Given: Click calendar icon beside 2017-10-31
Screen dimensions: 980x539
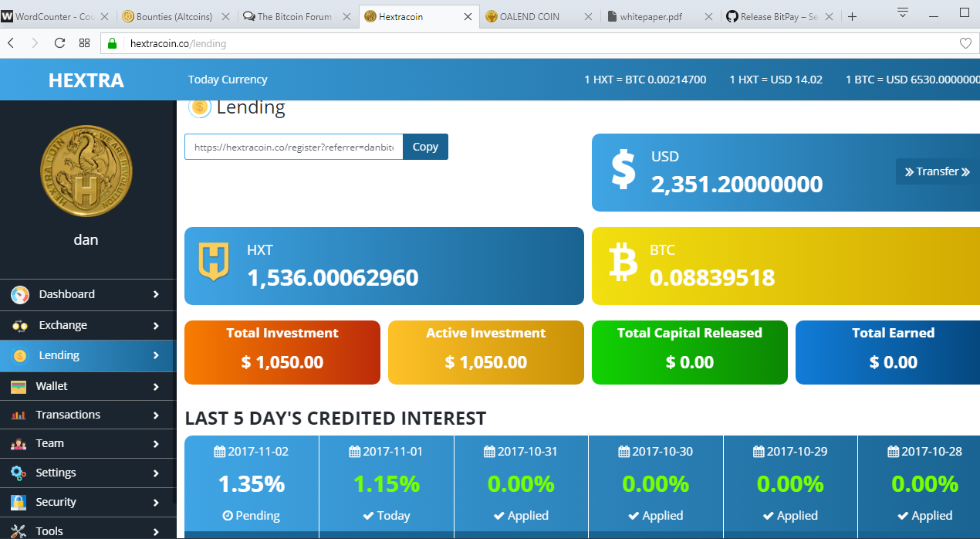Looking at the screenshot, I should click(x=489, y=452).
